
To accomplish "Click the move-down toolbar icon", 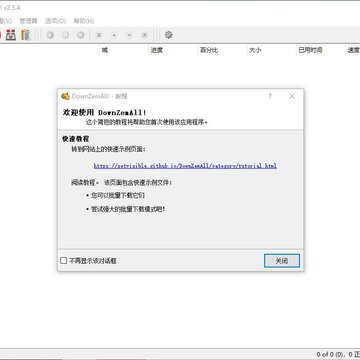I will coord(129,35).
